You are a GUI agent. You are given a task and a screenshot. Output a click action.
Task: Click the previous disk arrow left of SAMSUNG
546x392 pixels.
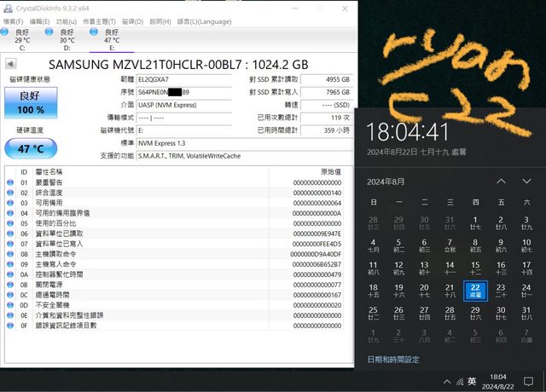[9, 64]
